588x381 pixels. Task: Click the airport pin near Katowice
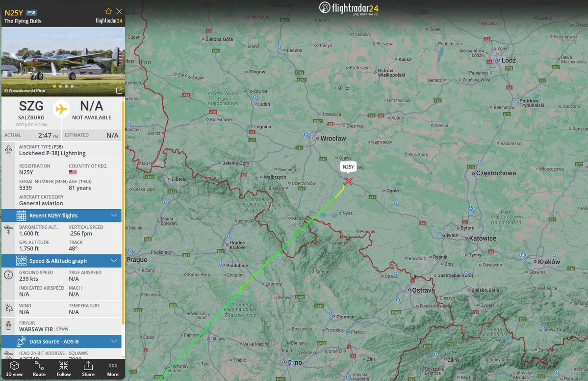(x=471, y=209)
